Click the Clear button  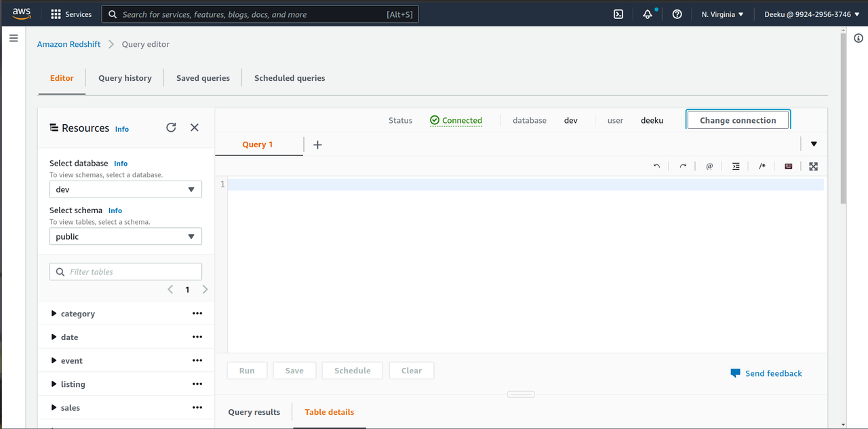412,371
